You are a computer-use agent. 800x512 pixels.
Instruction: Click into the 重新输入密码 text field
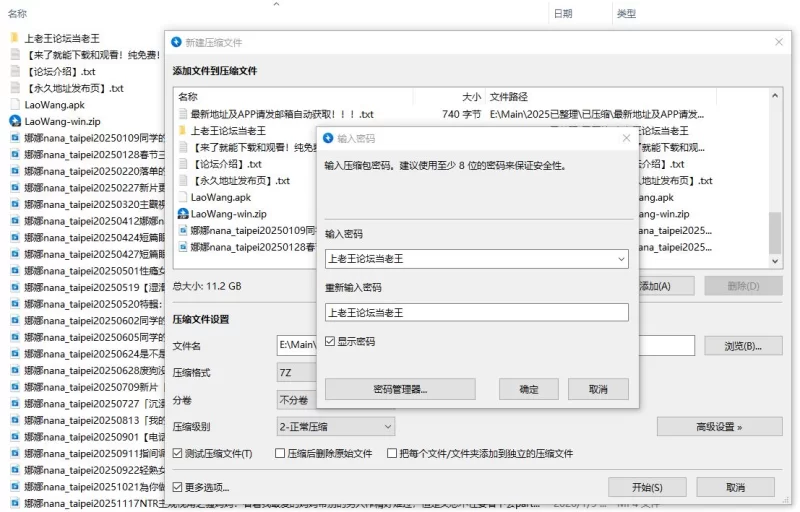tap(477, 313)
